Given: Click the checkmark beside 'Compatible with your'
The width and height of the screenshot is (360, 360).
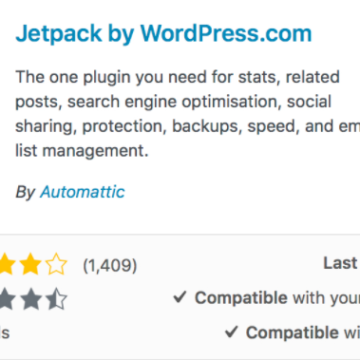Looking at the screenshot, I should [180, 297].
